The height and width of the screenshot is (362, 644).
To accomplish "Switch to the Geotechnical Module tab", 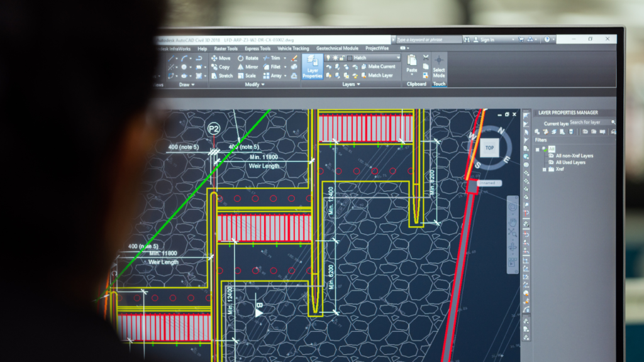I will tap(337, 48).
